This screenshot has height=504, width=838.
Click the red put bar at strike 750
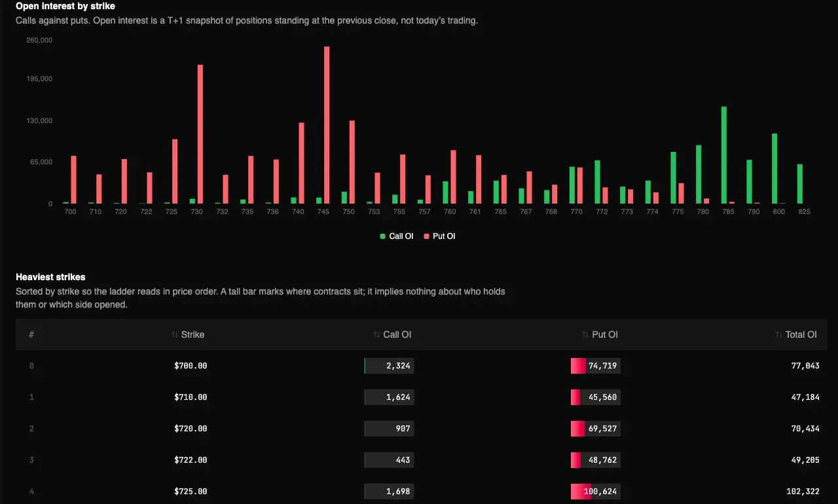point(352,162)
